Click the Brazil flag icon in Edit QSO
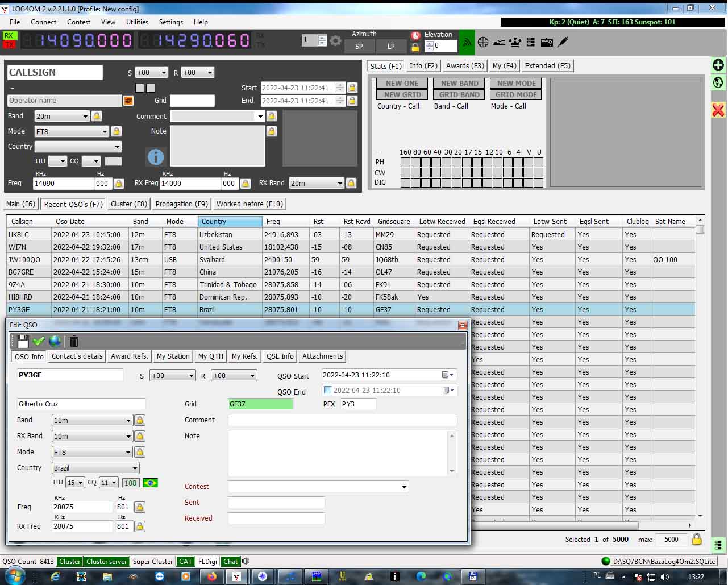The image size is (728, 585). 150,483
